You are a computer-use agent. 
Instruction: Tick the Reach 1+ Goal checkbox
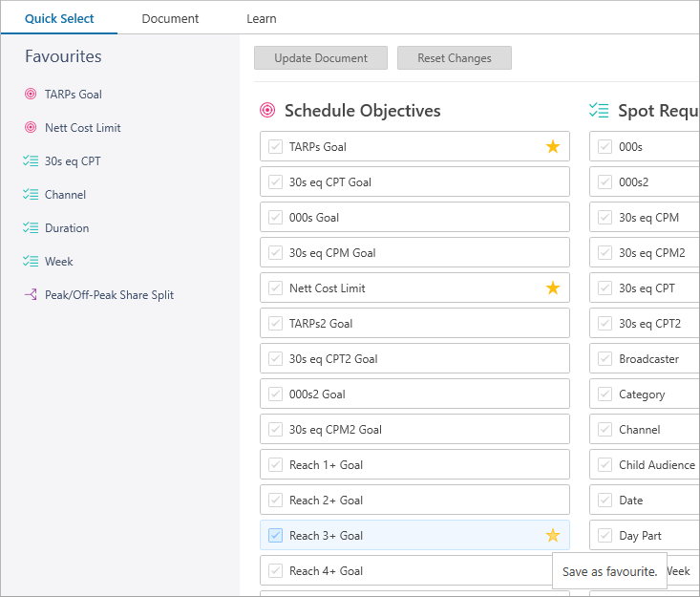tap(275, 464)
